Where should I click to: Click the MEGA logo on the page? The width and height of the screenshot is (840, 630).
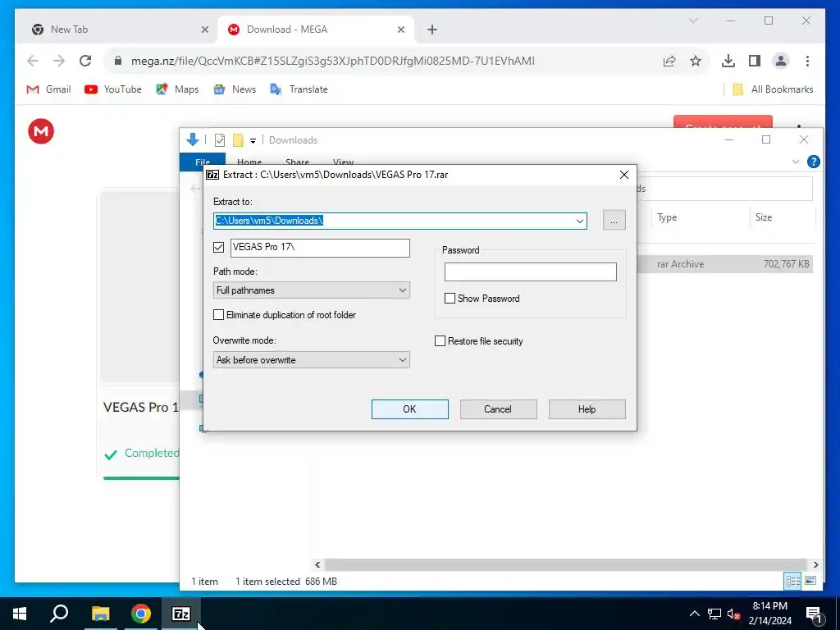click(x=41, y=131)
